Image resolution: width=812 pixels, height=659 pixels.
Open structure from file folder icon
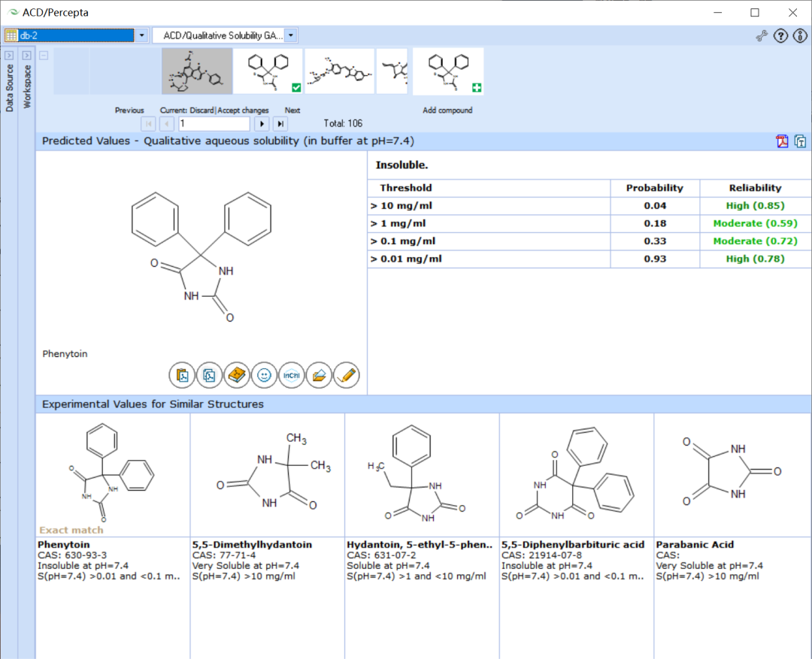tap(319, 375)
